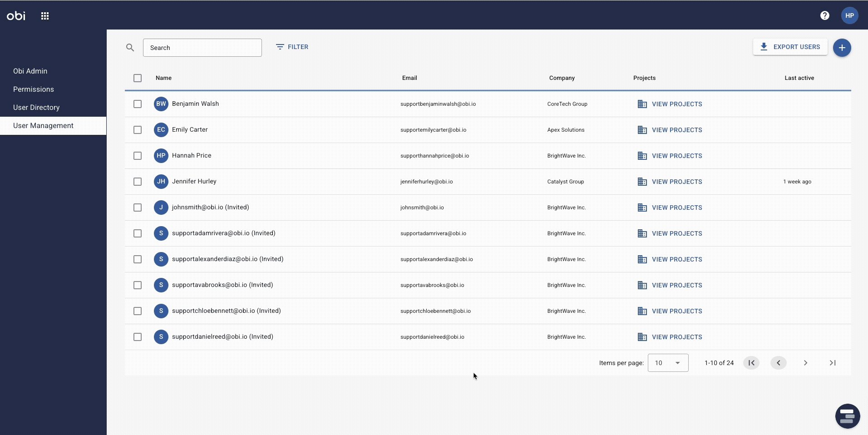Click the search magnifier icon
The height and width of the screenshot is (435, 868).
(130, 47)
